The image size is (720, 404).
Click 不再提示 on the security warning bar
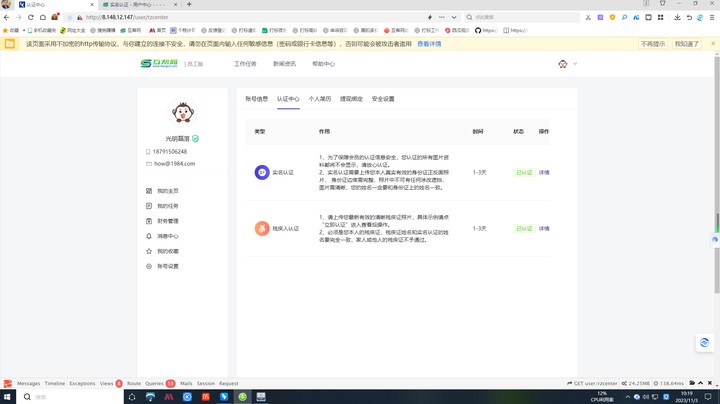[x=653, y=44]
